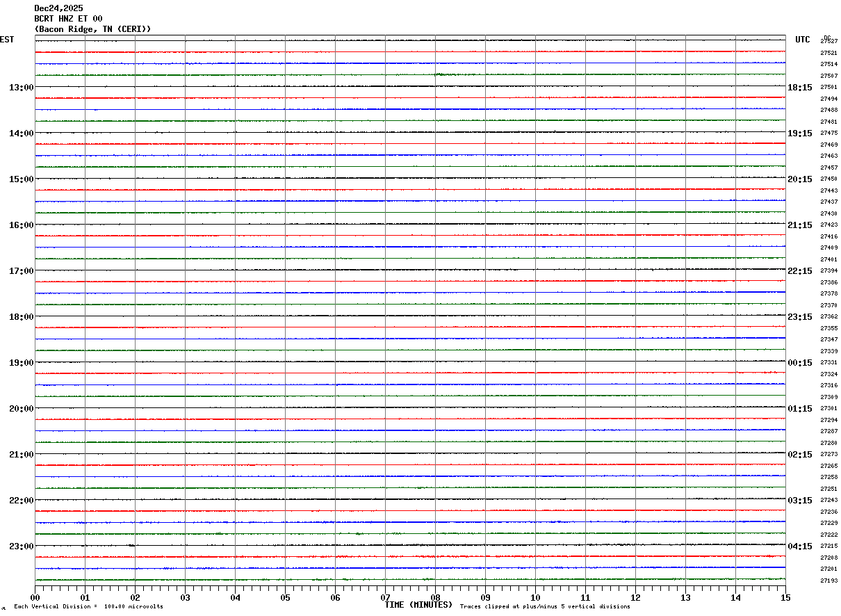Click the 'Each Vertical Division = 100.00 microvolts' note
Screen dimensions: 841x616
pyautogui.click(x=88, y=607)
